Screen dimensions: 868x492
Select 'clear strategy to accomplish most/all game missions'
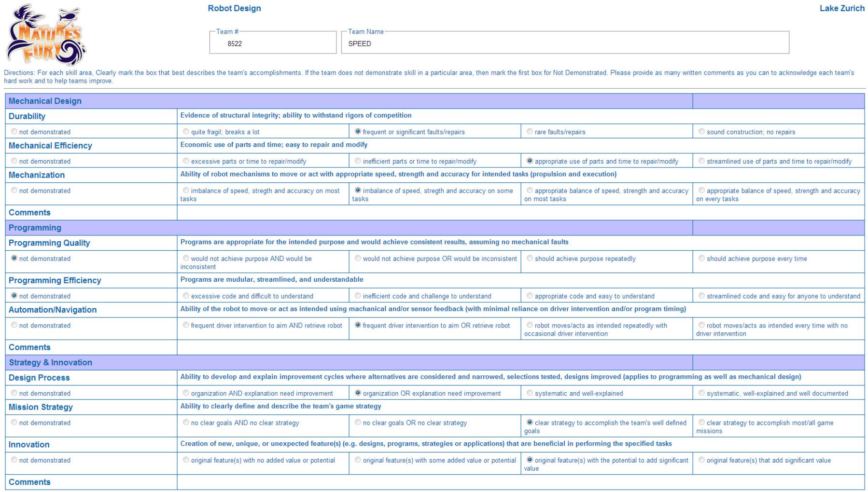701,423
